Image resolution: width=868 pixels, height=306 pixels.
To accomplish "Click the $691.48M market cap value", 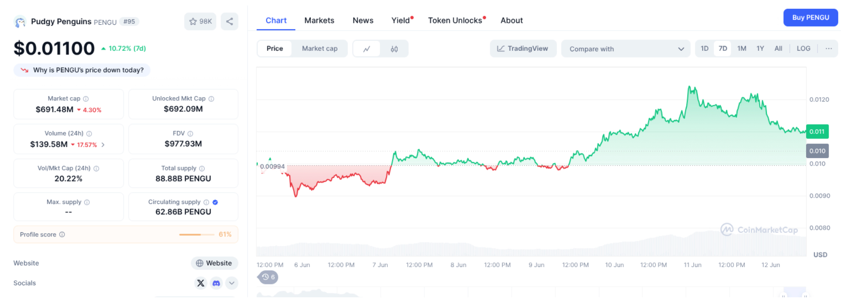I will tap(54, 109).
